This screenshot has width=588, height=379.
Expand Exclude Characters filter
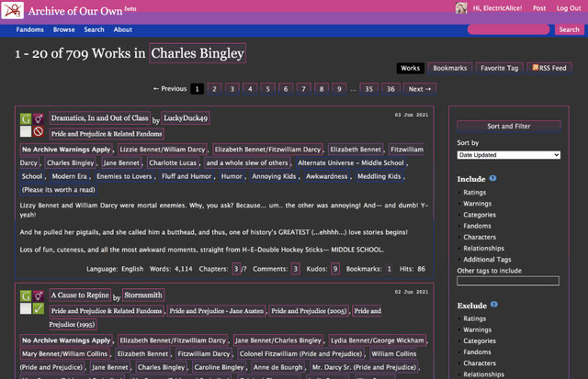pyautogui.click(x=480, y=363)
